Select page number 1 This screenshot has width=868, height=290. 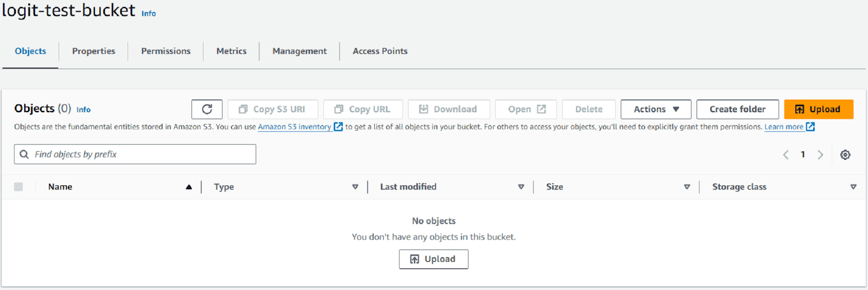803,154
